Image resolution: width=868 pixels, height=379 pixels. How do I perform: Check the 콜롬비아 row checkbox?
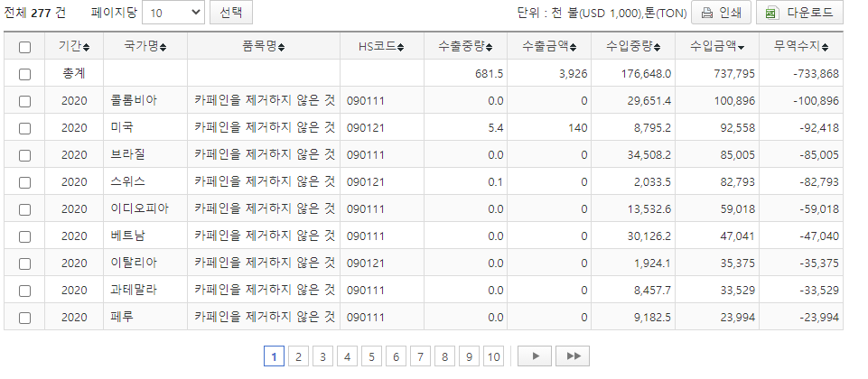(x=24, y=101)
